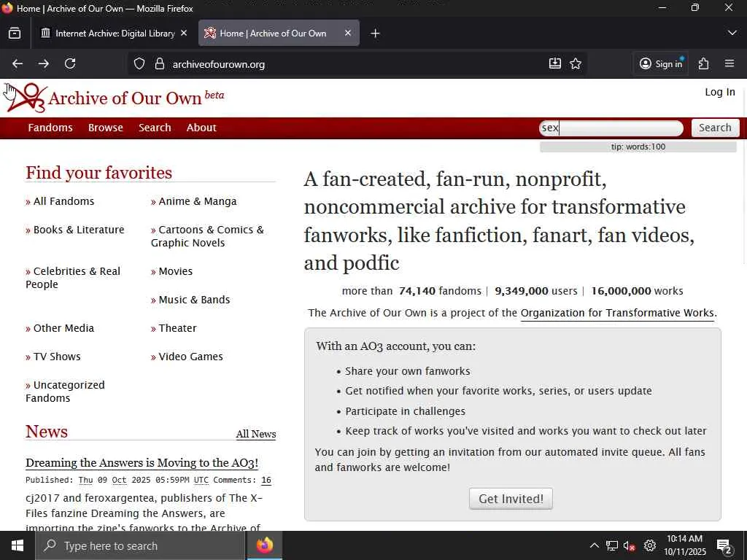Show hidden system tray icons
The image size is (747, 560).
[x=594, y=545]
